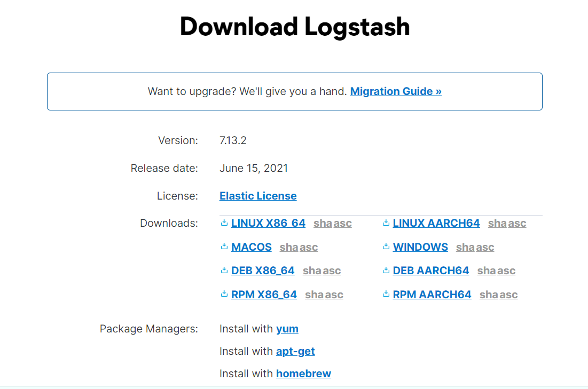Click the download icon beside DEB AARCH64
Image resolution: width=588 pixels, height=389 pixels.
pos(386,270)
